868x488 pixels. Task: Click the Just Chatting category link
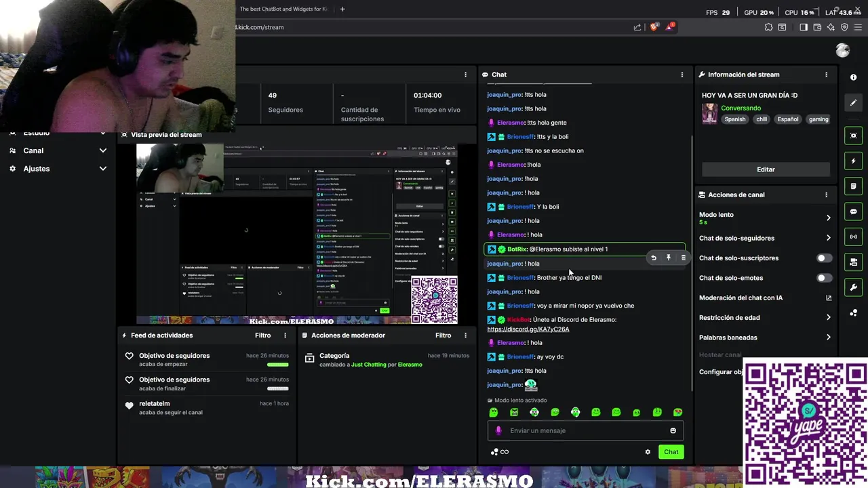(x=369, y=365)
